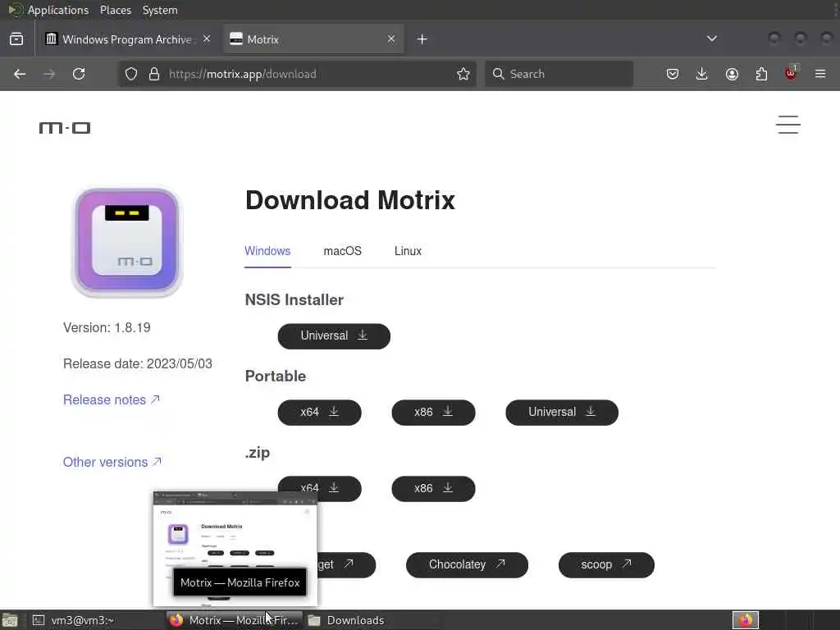The height and width of the screenshot is (630, 840).
Task: Bookmark this page with the star
Action: (463, 74)
